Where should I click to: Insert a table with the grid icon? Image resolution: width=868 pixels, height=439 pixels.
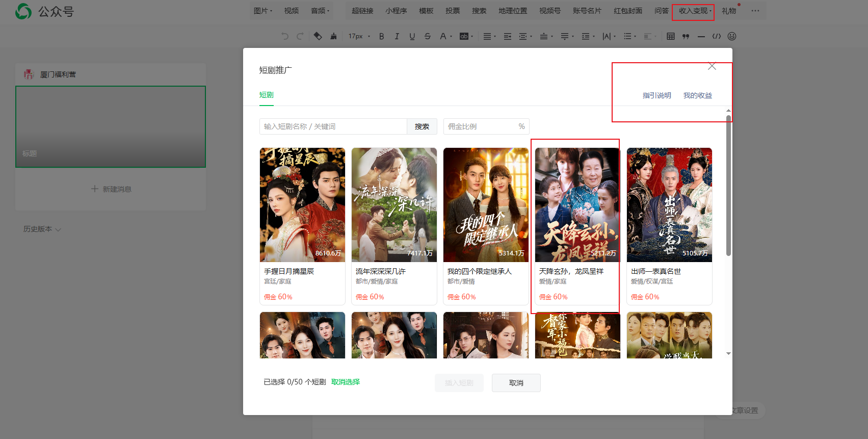671,36
